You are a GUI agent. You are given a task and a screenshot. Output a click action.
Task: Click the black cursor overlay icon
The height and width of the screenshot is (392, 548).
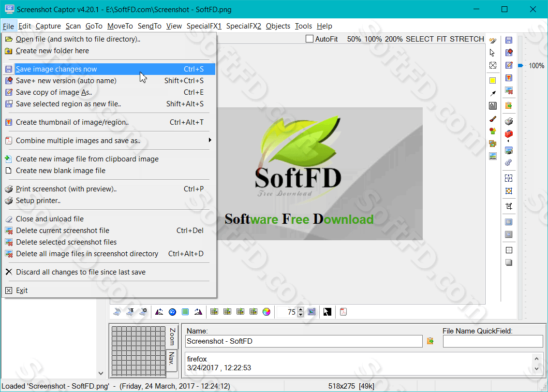tap(327, 312)
